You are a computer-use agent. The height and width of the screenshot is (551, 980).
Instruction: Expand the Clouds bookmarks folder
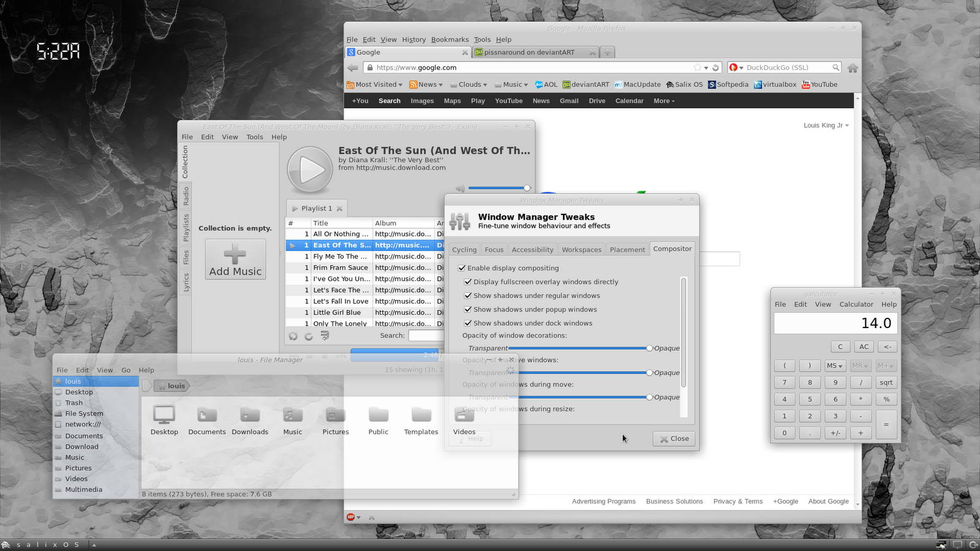click(469, 84)
